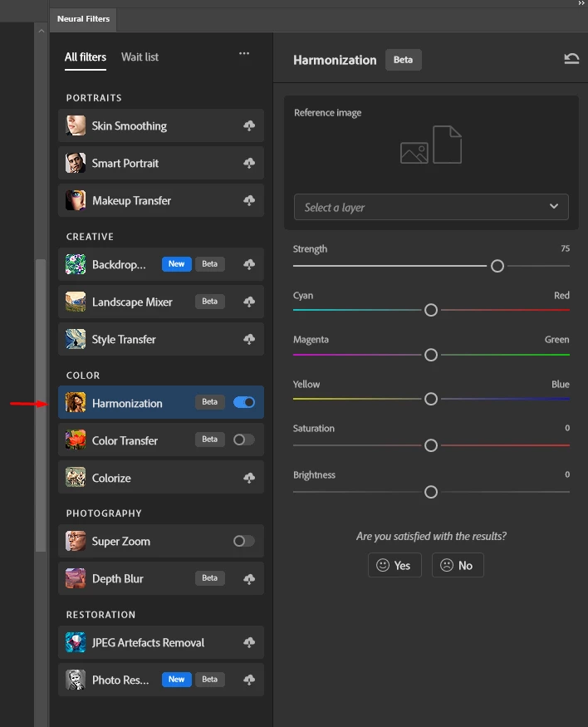Screen dimensions: 588x727
Task: Download the Photo Restoration filter from cloud
Action: pos(249,680)
